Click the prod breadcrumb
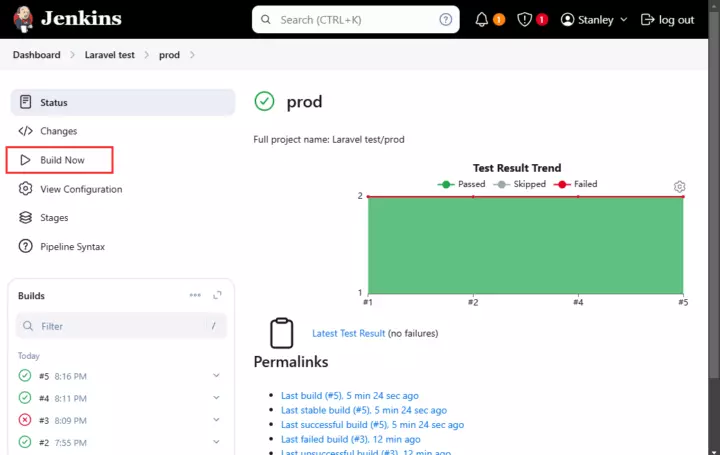 tap(169, 55)
